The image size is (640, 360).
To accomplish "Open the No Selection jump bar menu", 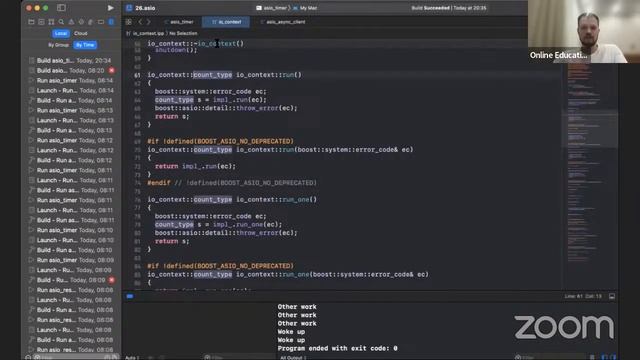I will point(183,33).
